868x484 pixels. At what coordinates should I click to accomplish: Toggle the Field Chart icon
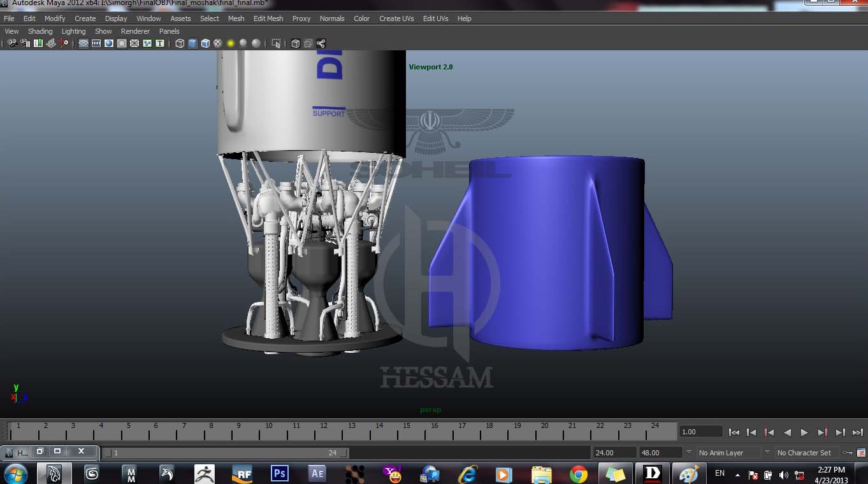134,43
